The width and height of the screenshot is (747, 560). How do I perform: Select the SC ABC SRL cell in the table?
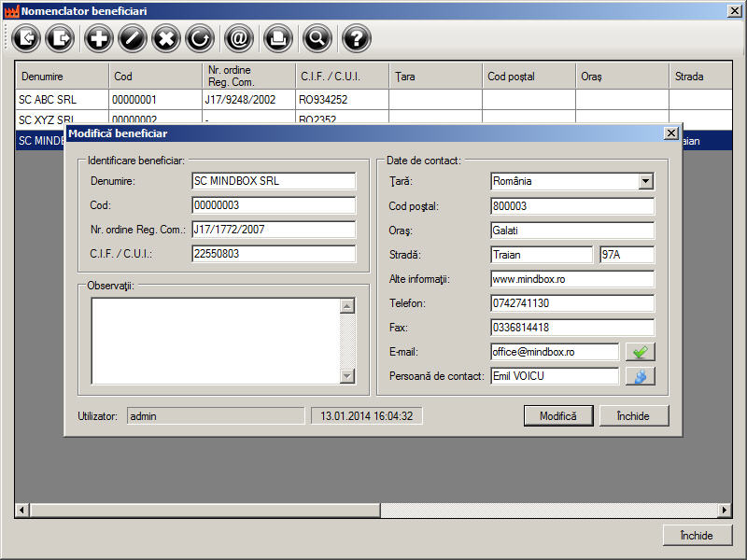pos(63,100)
